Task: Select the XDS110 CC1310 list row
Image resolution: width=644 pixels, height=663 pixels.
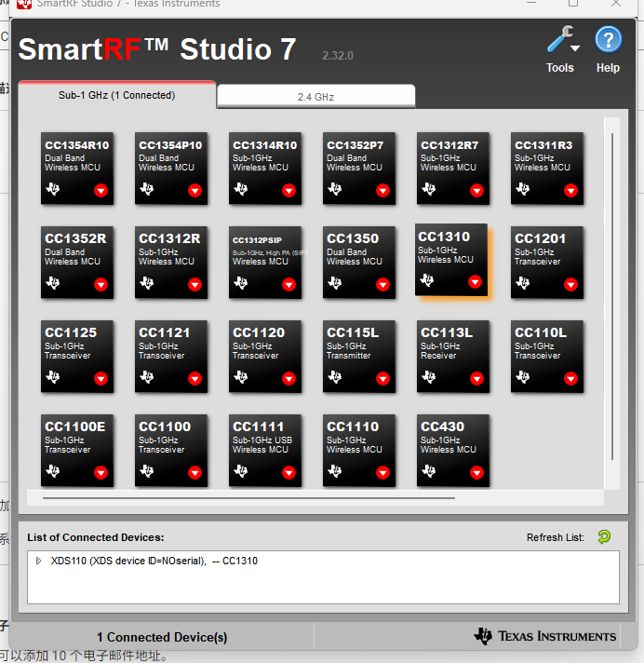Action: [x=323, y=562]
